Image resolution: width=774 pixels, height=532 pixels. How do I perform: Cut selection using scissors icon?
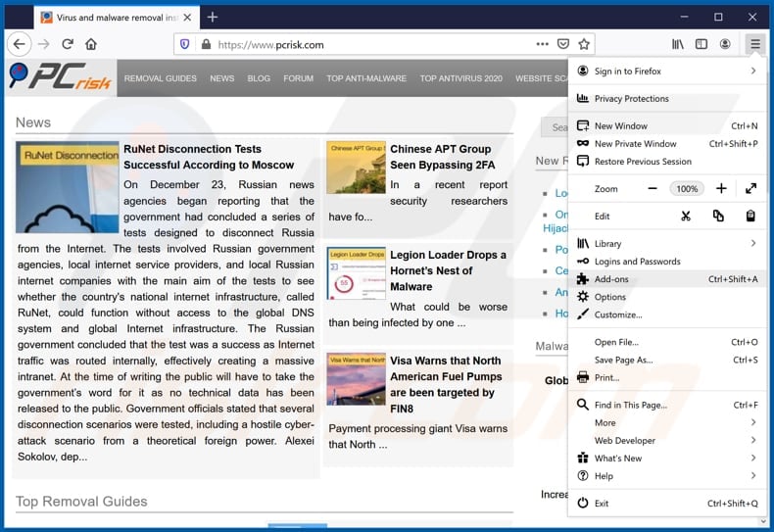tap(686, 217)
